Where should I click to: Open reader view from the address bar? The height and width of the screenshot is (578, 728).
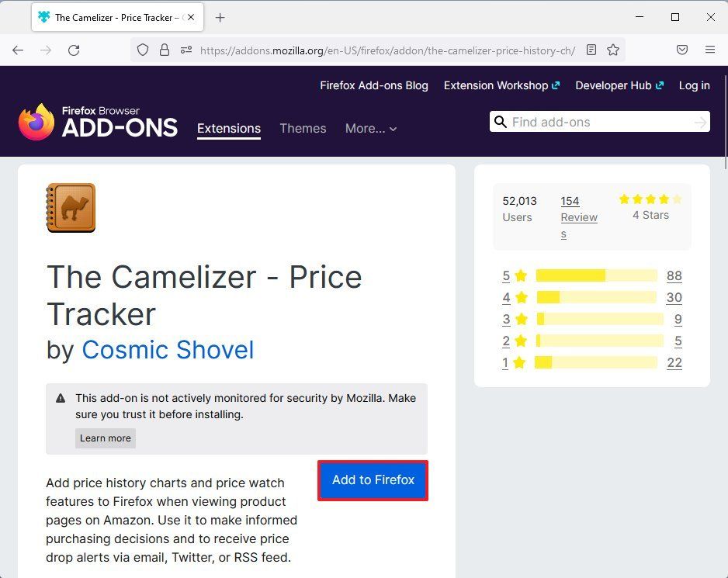591,50
